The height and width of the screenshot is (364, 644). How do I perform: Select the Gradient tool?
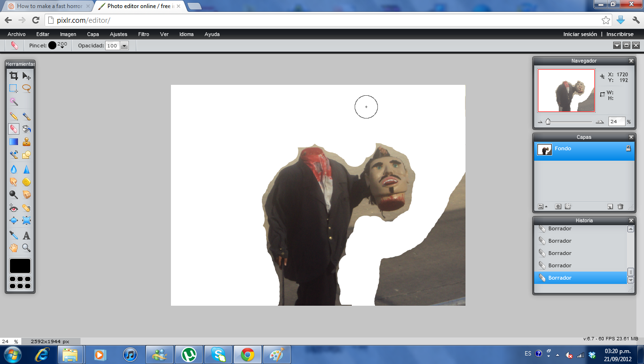14,141
